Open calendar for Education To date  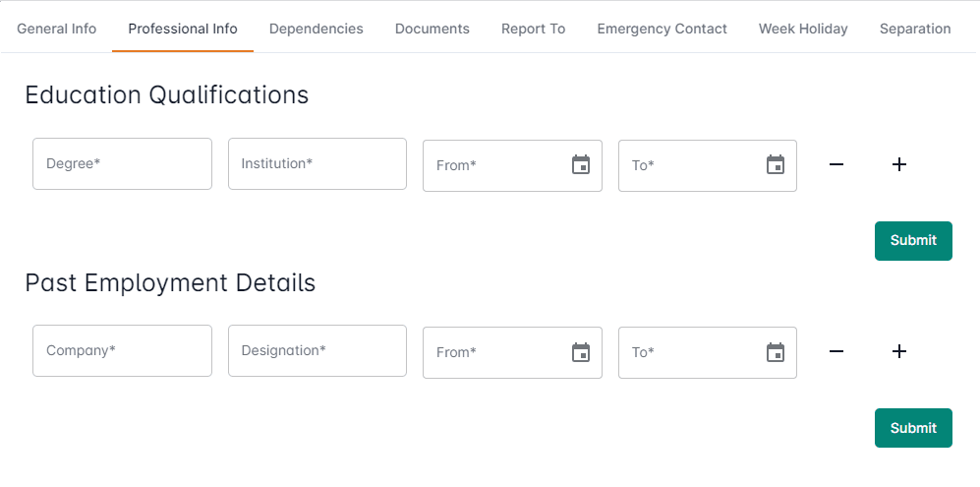pyautogui.click(x=776, y=165)
